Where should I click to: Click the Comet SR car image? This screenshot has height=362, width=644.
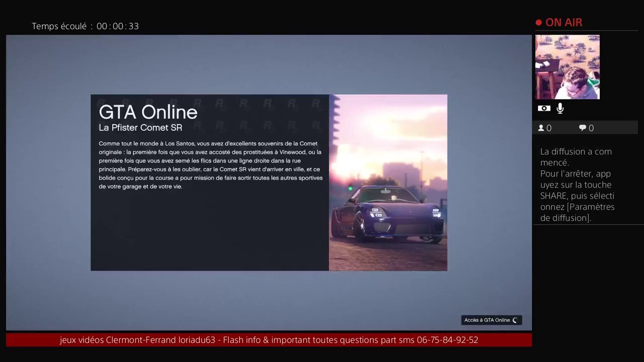click(388, 183)
